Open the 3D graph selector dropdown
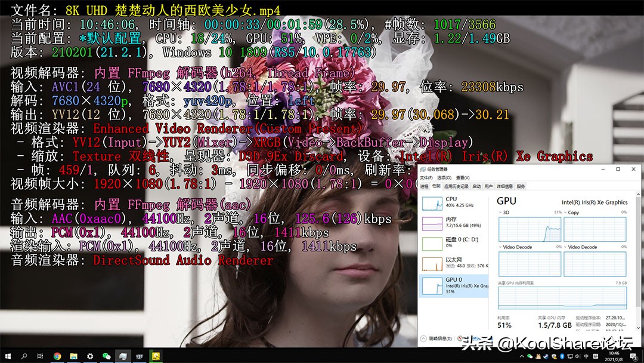The height and width of the screenshot is (363, 644). tap(501, 213)
